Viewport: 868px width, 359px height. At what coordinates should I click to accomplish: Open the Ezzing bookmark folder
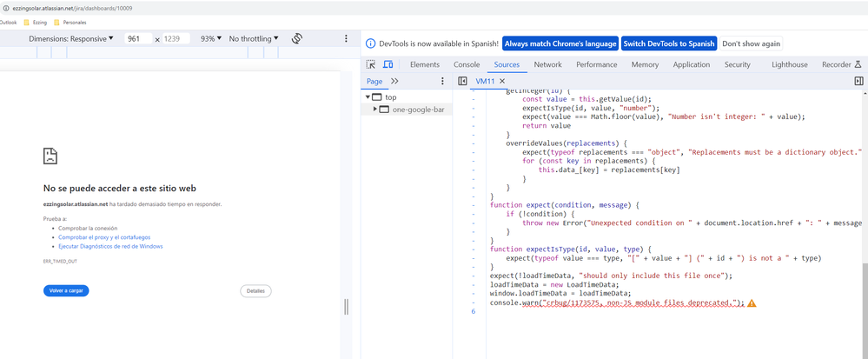pyautogui.click(x=36, y=23)
